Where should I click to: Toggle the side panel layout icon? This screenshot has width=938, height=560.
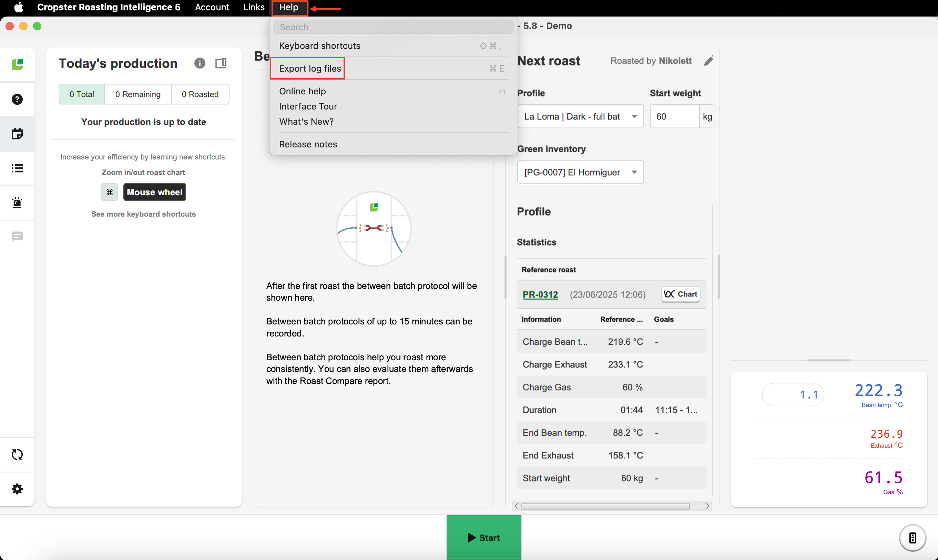221,63
